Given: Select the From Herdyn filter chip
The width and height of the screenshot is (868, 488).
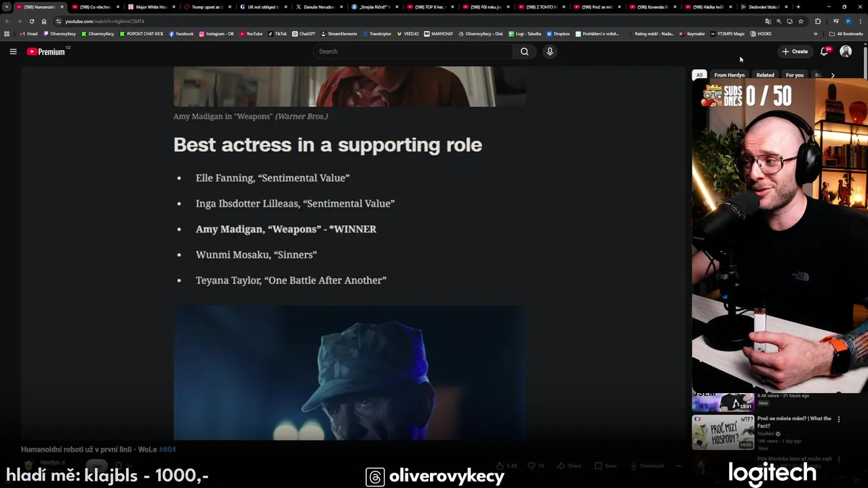Looking at the screenshot, I should pos(729,75).
